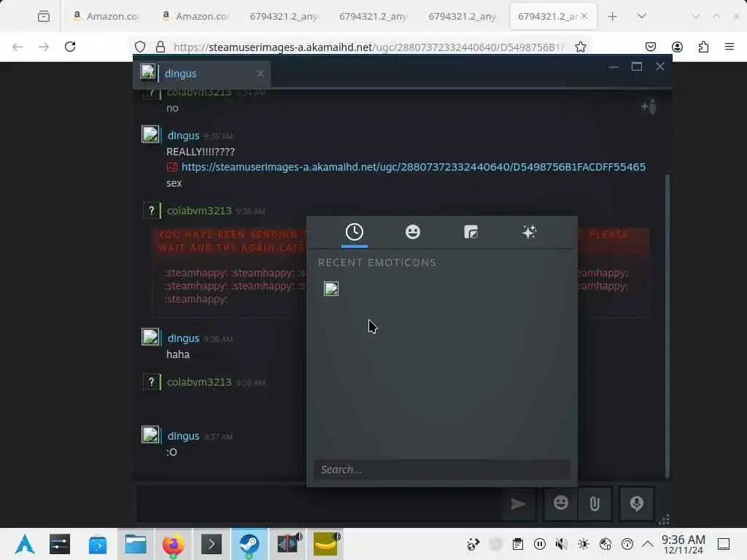Open the stickers tab in picker
This screenshot has width=747, height=560.
point(471,233)
